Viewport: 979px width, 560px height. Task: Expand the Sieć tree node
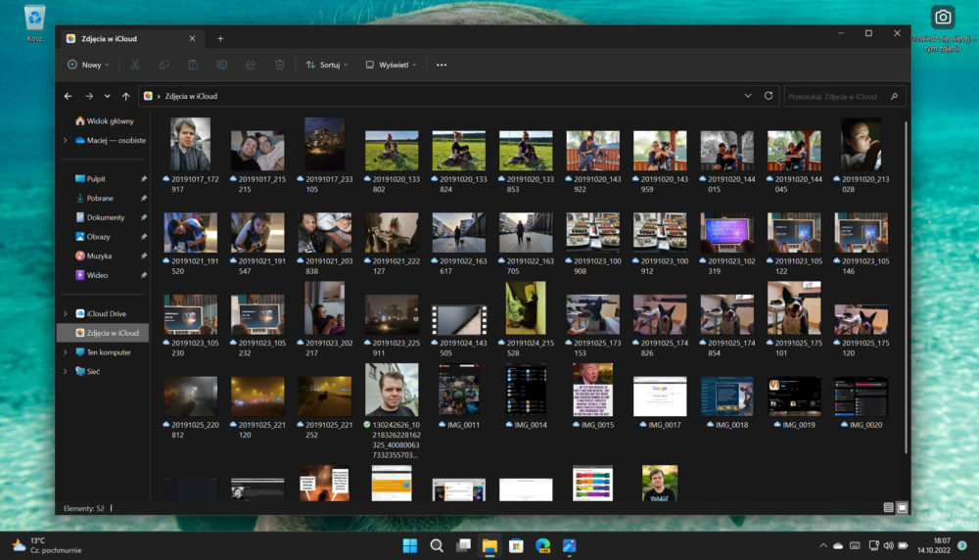click(66, 371)
